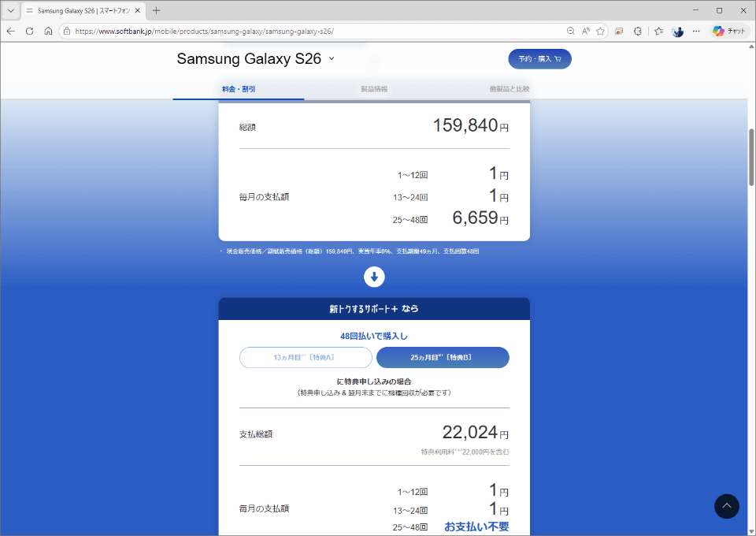Select the 13ヵ月目 [特典A] option
756x536 pixels.
click(306, 358)
